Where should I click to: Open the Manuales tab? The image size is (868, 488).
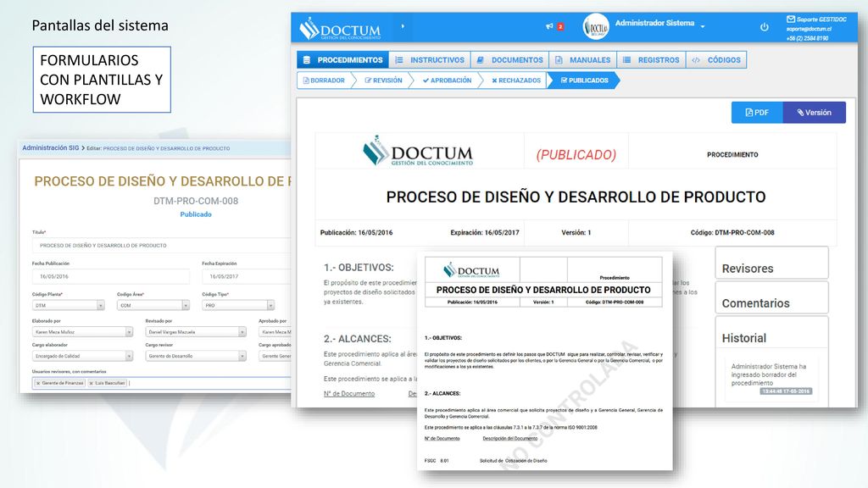pyautogui.click(x=583, y=60)
